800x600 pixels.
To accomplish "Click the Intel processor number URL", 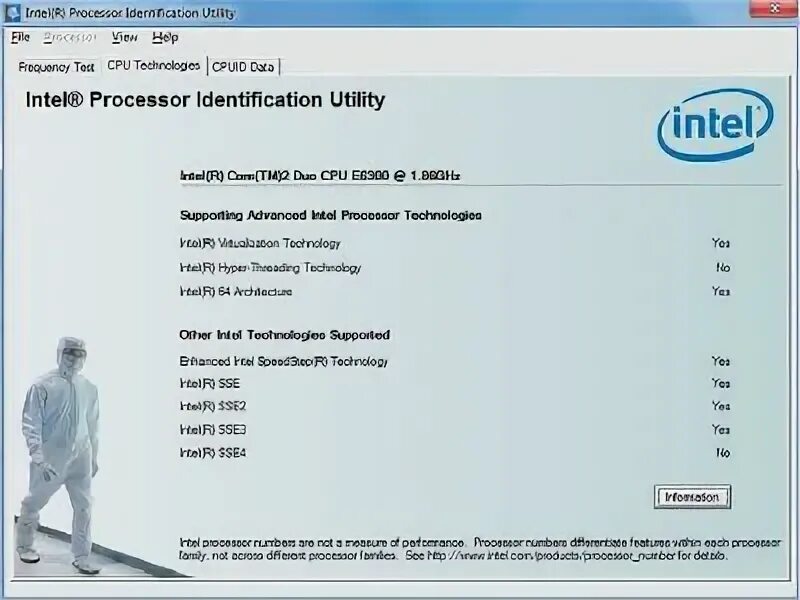I will [551, 556].
